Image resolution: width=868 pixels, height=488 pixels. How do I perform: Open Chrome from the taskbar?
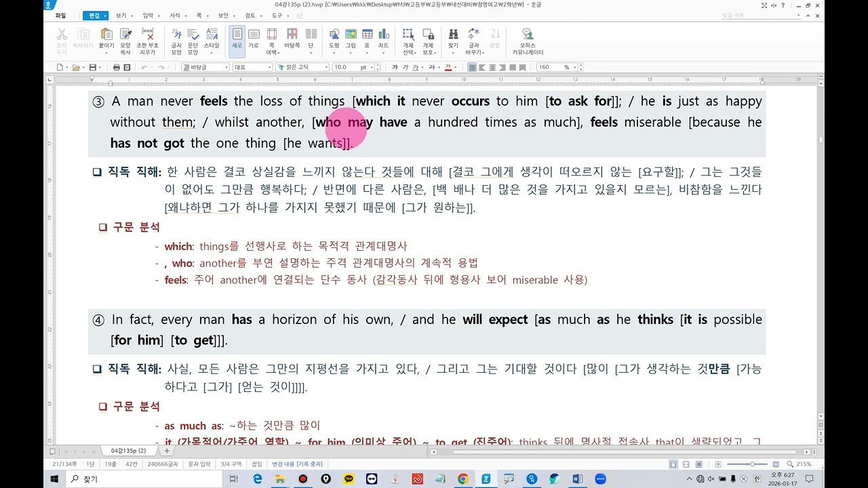(x=462, y=479)
